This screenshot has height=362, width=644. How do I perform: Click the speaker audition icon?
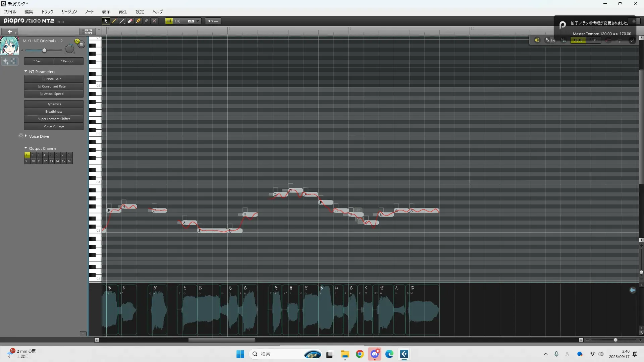(x=537, y=40)
